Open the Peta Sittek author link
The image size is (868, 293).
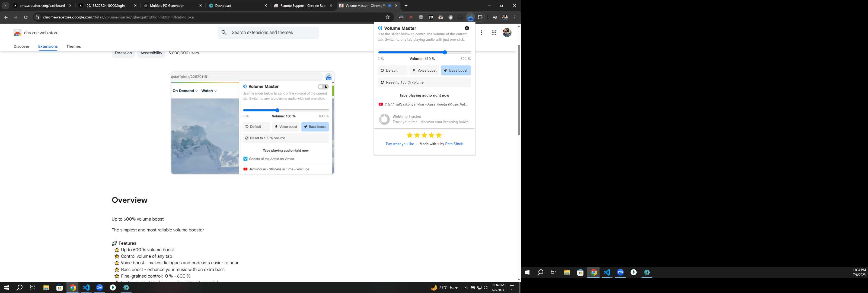(454, 144)
